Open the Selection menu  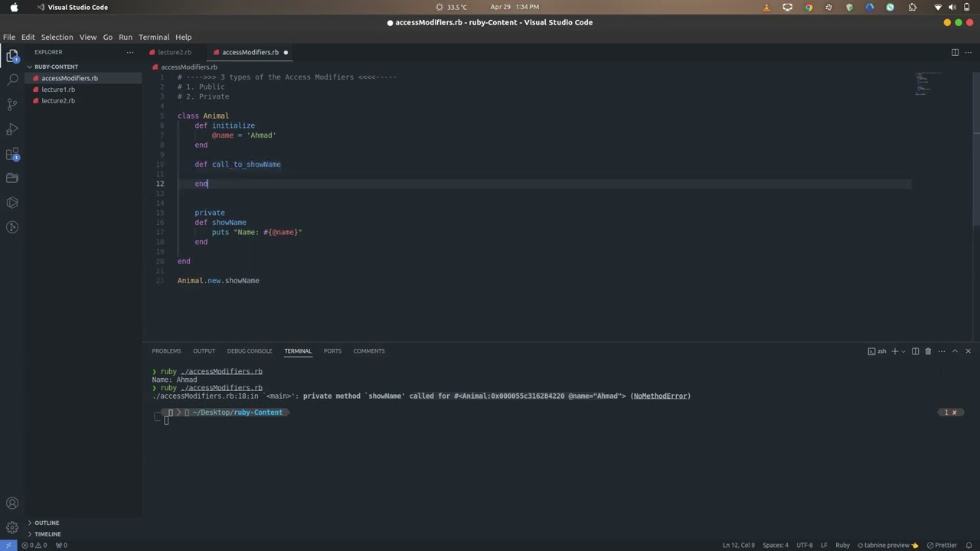[x=57, y=37]
